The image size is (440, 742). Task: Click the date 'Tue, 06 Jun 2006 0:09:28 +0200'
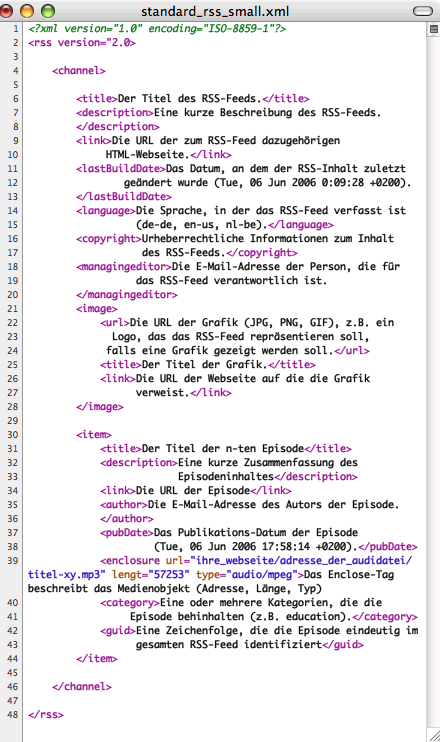click(x=310, y=183)
